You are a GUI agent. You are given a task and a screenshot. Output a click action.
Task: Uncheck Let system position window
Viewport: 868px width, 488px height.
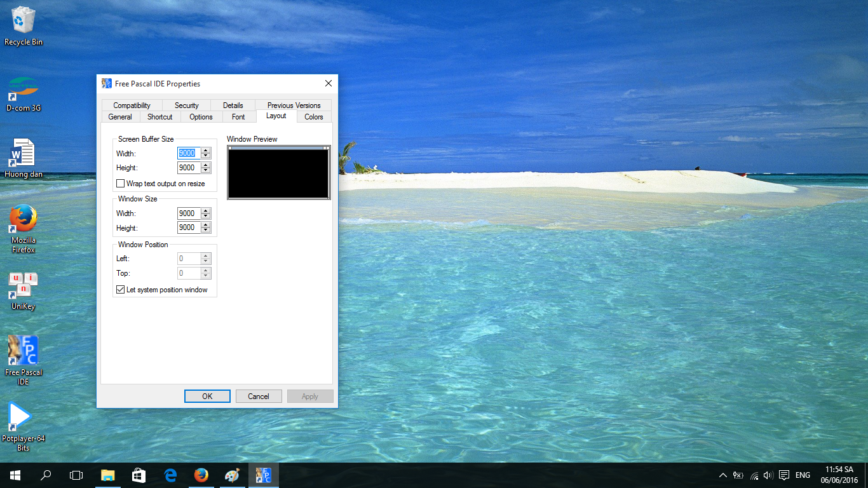tap(121, 290)
